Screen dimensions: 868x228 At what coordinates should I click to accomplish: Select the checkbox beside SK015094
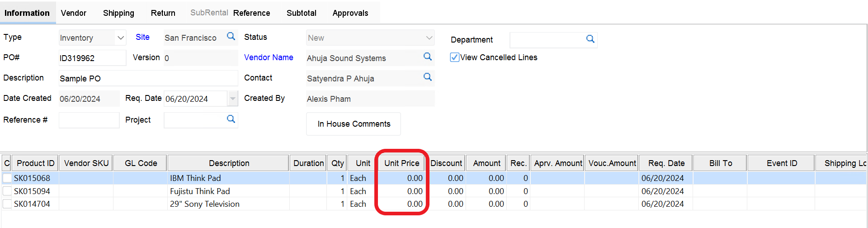(x=7, y=191)
